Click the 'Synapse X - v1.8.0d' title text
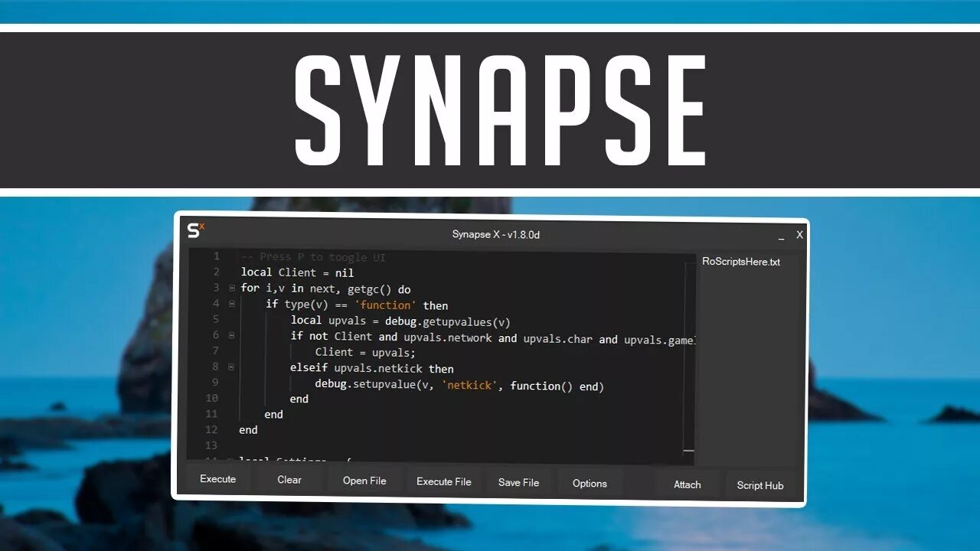 [496, 234]
